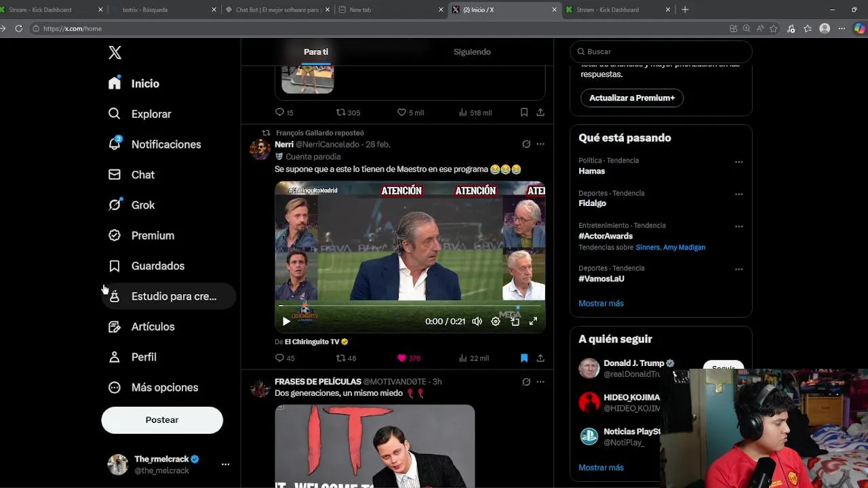Viewport: 868px width, 488px height.
Task: Open Hamas trending topic
Action: tap(592, 171)
